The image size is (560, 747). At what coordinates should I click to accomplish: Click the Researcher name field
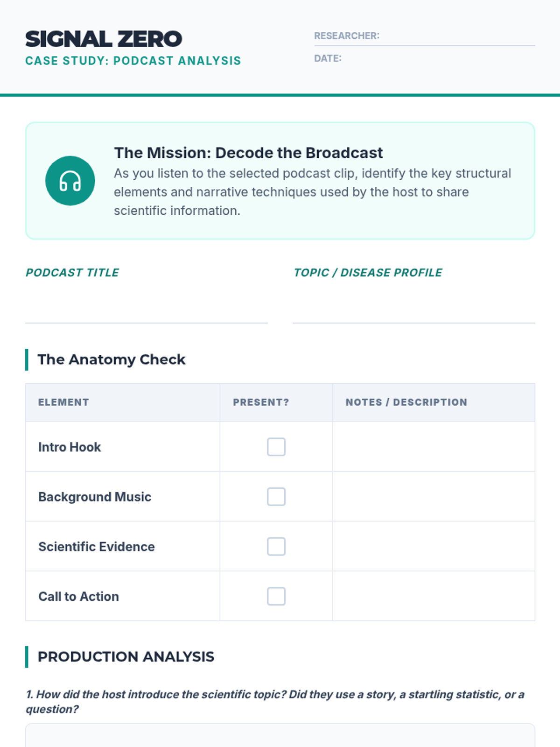pyautogui.click(x=456, y=36)
